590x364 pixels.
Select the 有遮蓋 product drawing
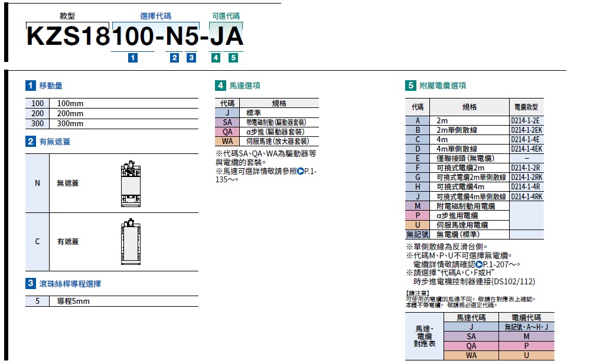click(129, 241)
